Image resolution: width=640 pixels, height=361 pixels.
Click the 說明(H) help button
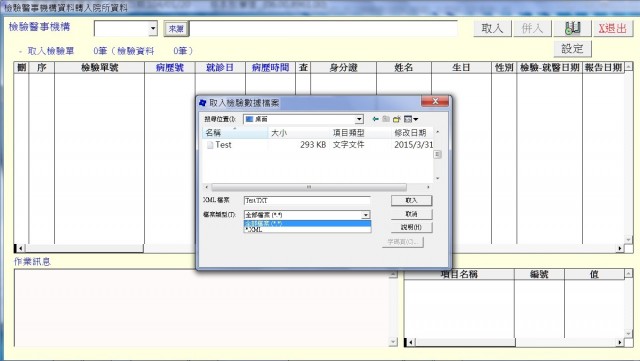(411, 227)
